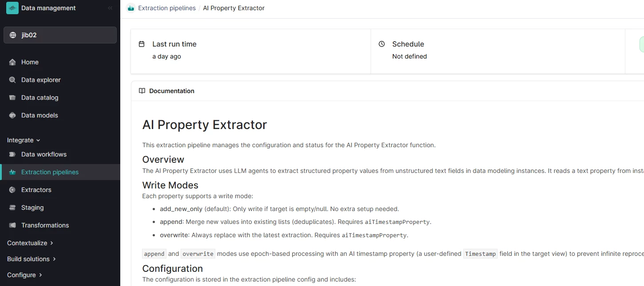Collapse sidebar with double-chevron icon
644x286 pixels.
click(110, 8)
